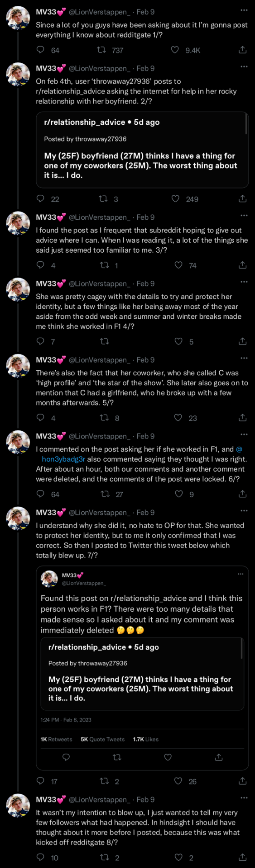This screenshot has width=255, height=868.
Task: Click the scrollbar in first reddit card
Action: (x=246, y=124)
